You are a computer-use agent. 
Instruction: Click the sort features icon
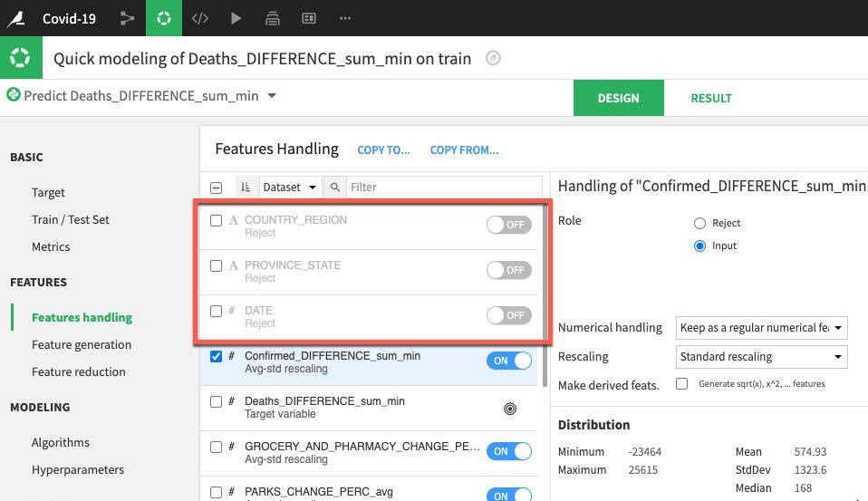246,188
